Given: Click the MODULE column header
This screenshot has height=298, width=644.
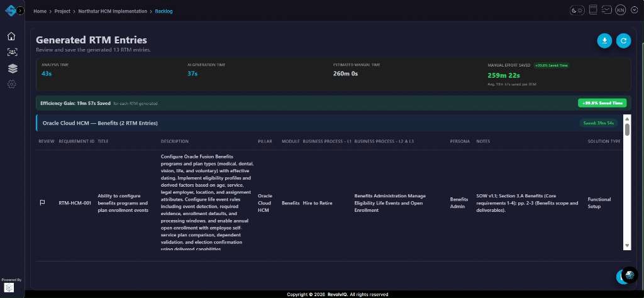Looking at the screenshot, I should [x=291, y=141].
